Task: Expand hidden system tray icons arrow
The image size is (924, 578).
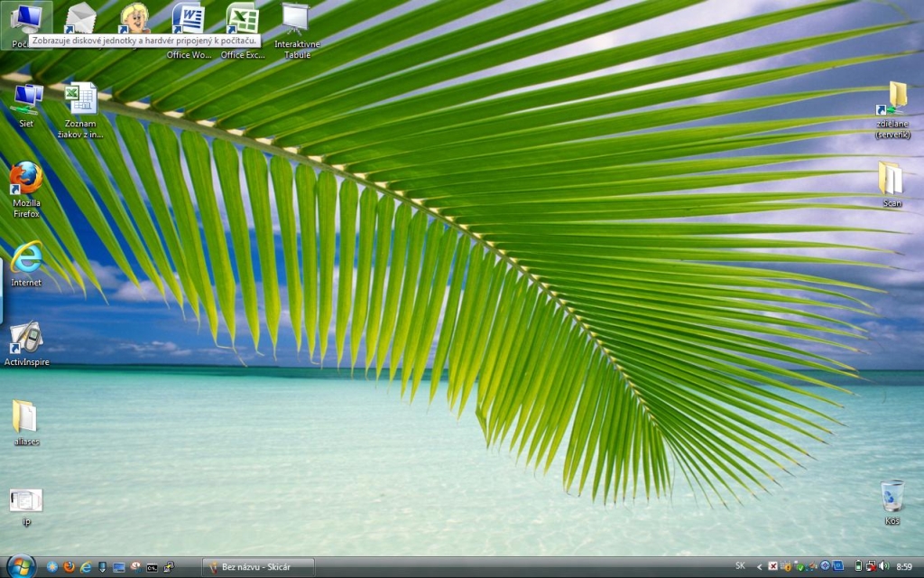Action: [759, 566]
